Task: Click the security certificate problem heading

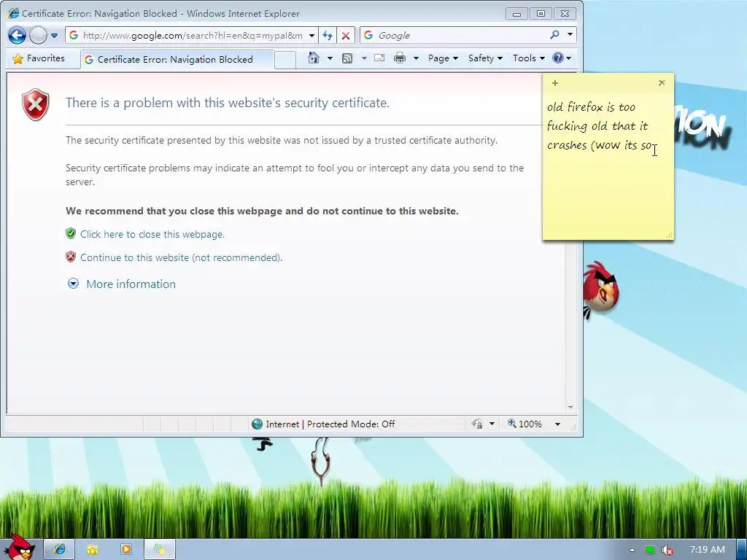Action: [x=228, y=103]
